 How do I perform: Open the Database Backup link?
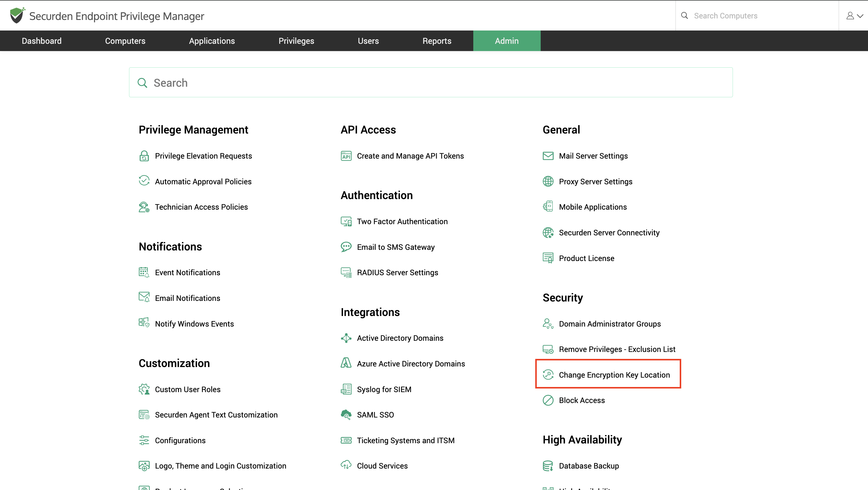pos(589,466)
